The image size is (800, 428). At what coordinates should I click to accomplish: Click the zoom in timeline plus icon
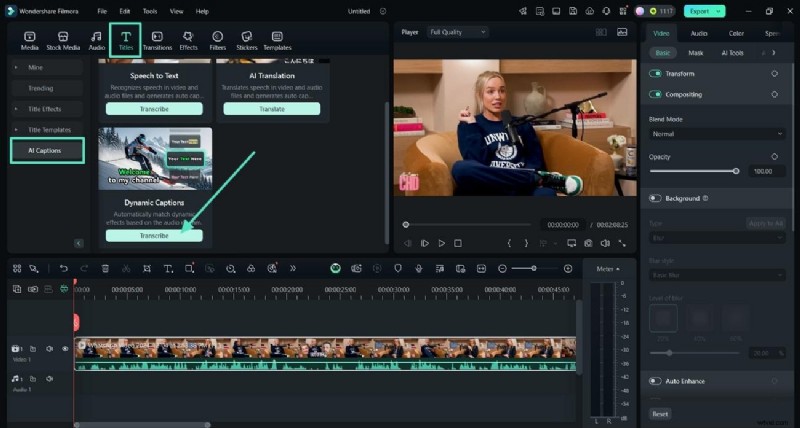coord(568,268)
